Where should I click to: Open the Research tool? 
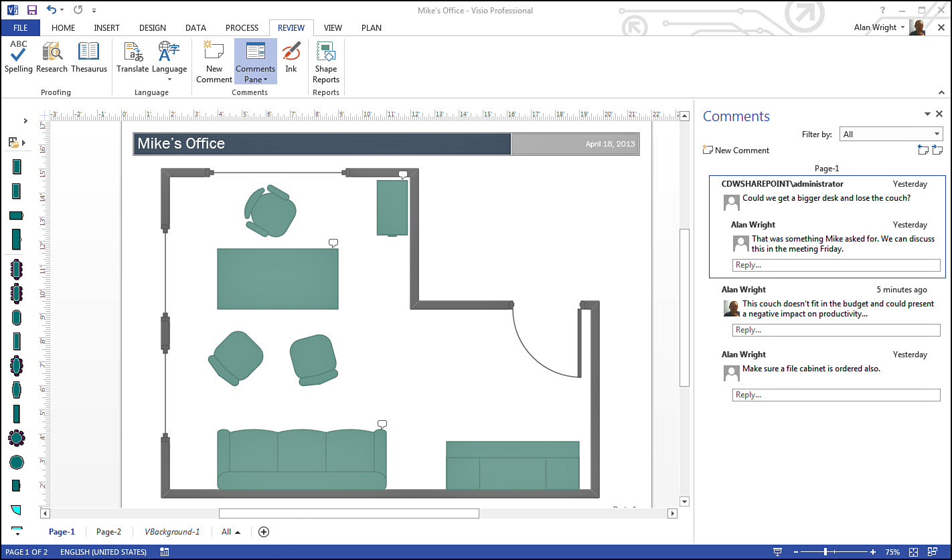click(x=52, y=57)
